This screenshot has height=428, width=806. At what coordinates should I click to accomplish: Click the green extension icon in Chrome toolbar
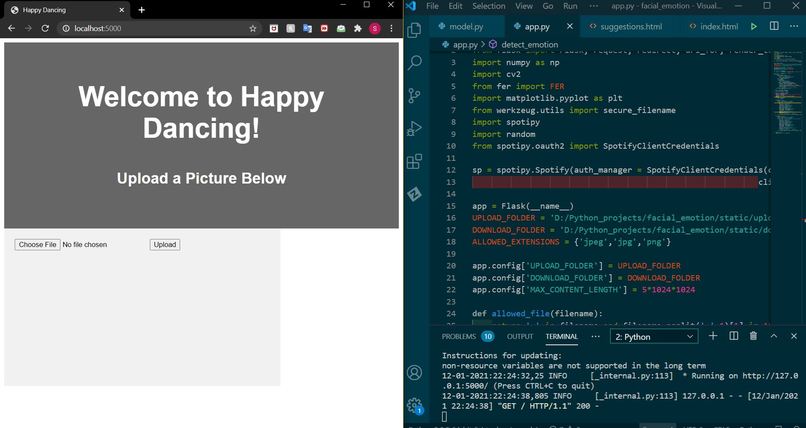341,29
